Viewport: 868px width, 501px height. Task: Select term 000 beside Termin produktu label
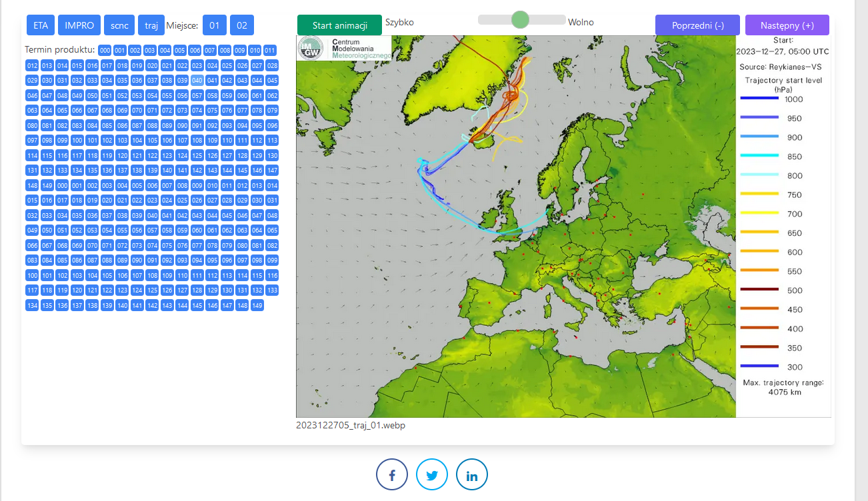pyautogui.click(x=105, y=51)
